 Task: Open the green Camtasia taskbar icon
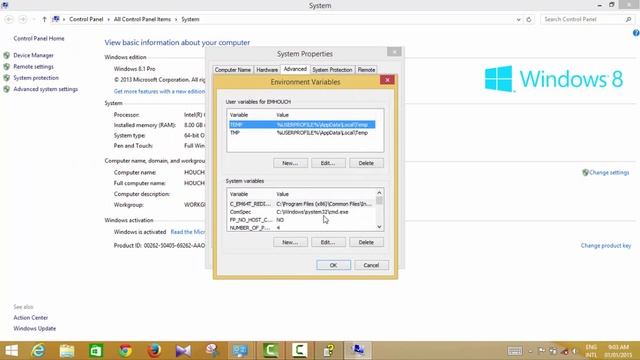click(271, 351)
